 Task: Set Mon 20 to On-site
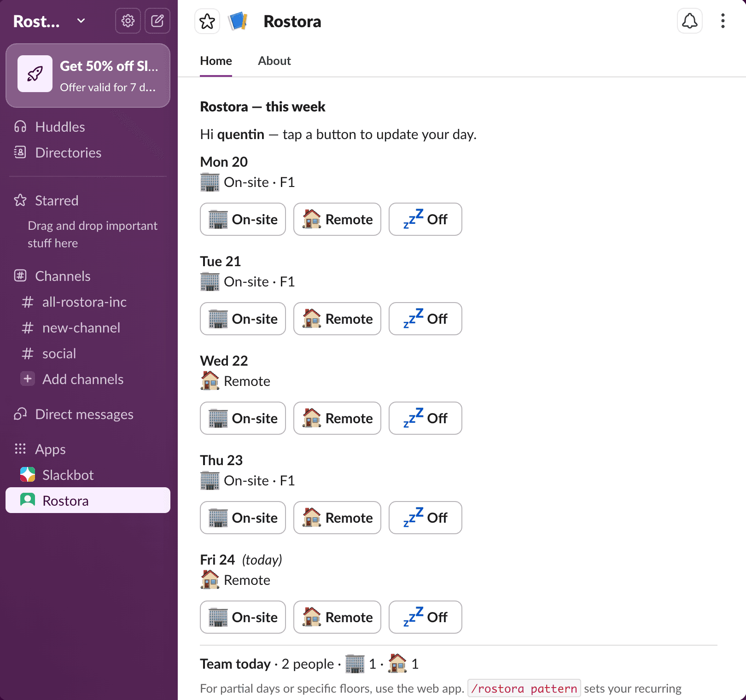coord(243,219)
